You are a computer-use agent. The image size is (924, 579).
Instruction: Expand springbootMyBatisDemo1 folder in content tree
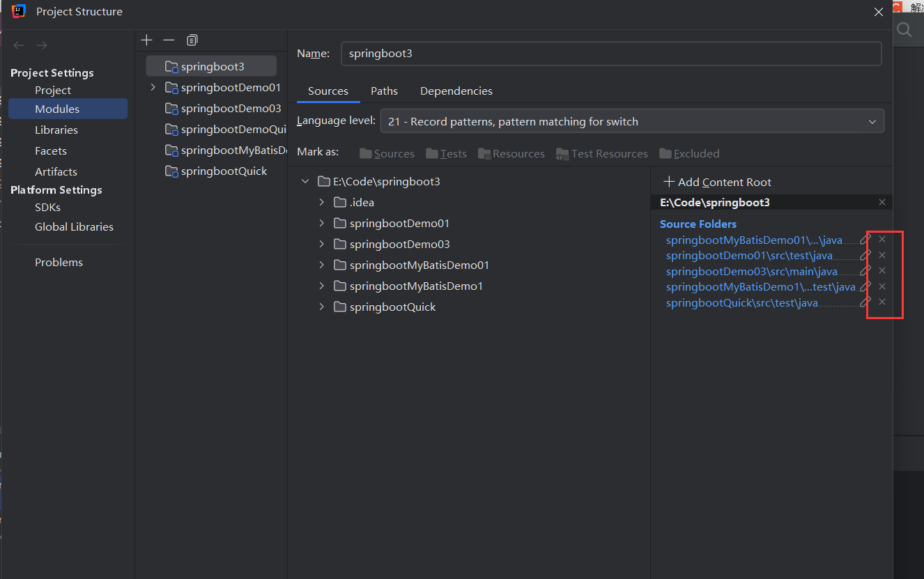pyautogui.click(x=321, y=286)
